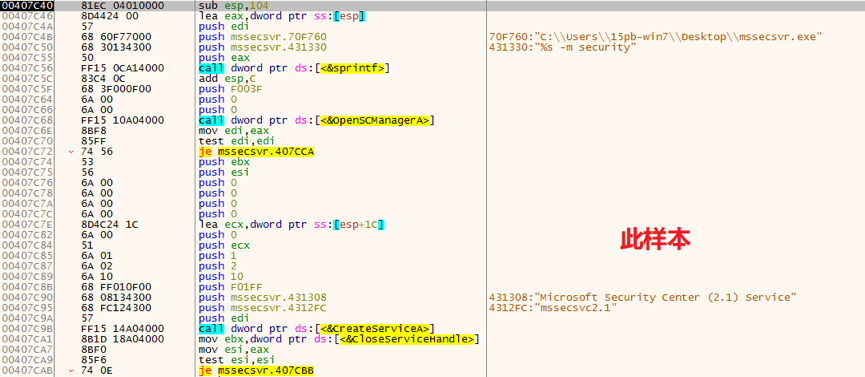
Task: Select instruction "lea eax,dword ptr ss:[esp]"
Action: pyautogui.click(x=282, y=16)
